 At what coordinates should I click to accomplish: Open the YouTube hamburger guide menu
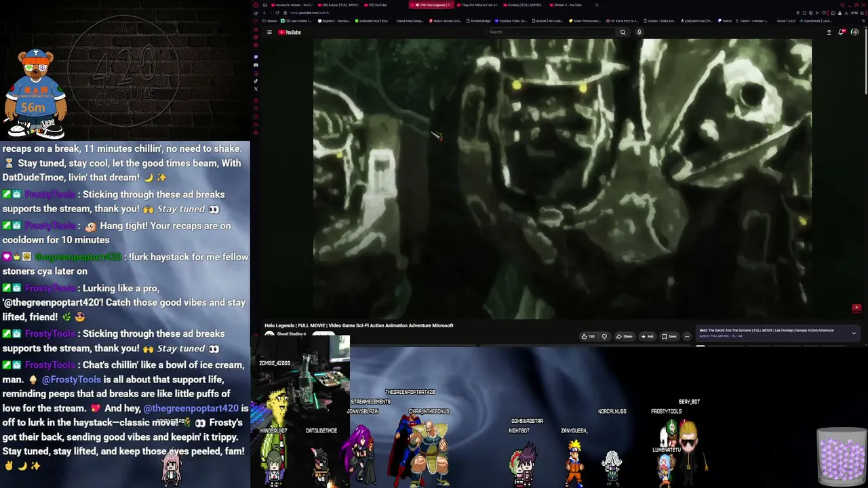pyautogui.click(x=269, y=32)
